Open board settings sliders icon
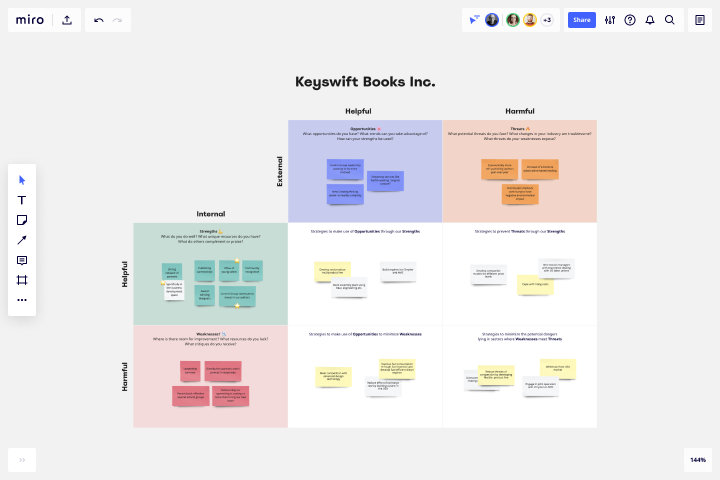Viewport: 720px width, 480px height. 610,20
